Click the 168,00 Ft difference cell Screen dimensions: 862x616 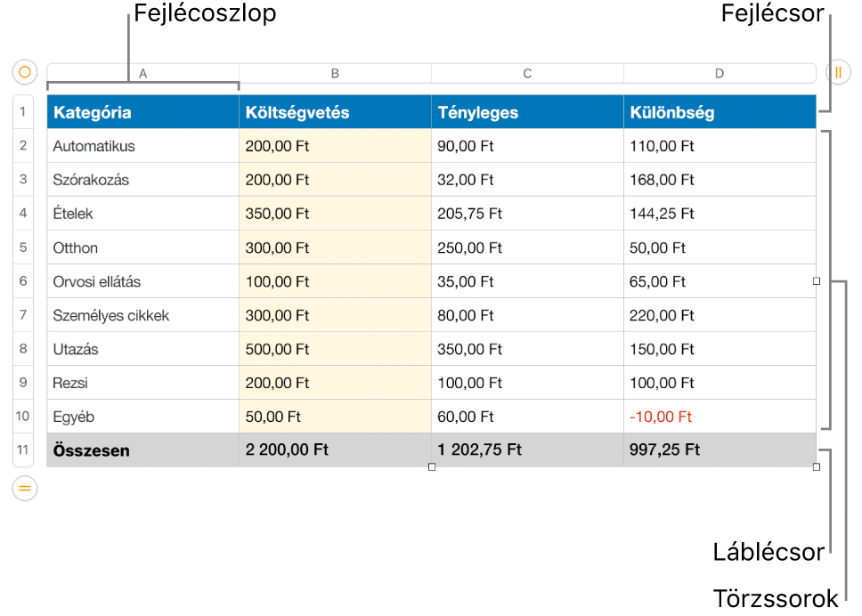[720, 180]
